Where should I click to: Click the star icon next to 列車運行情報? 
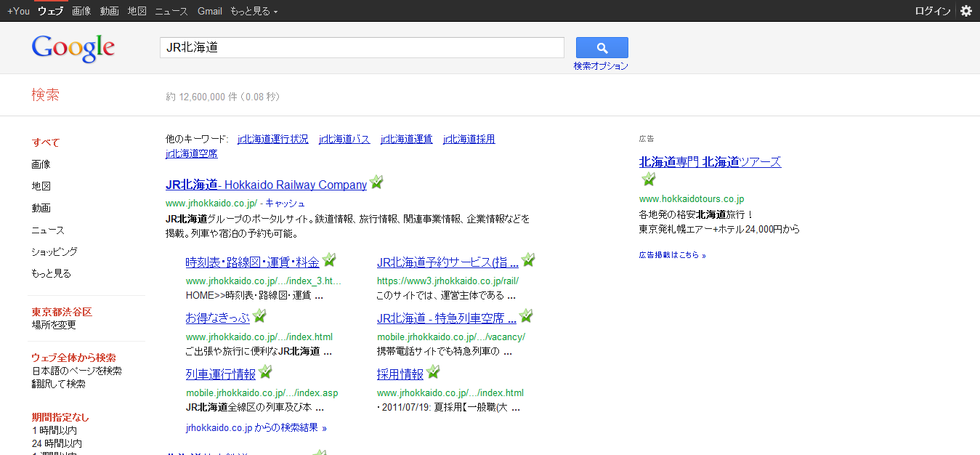265,372
